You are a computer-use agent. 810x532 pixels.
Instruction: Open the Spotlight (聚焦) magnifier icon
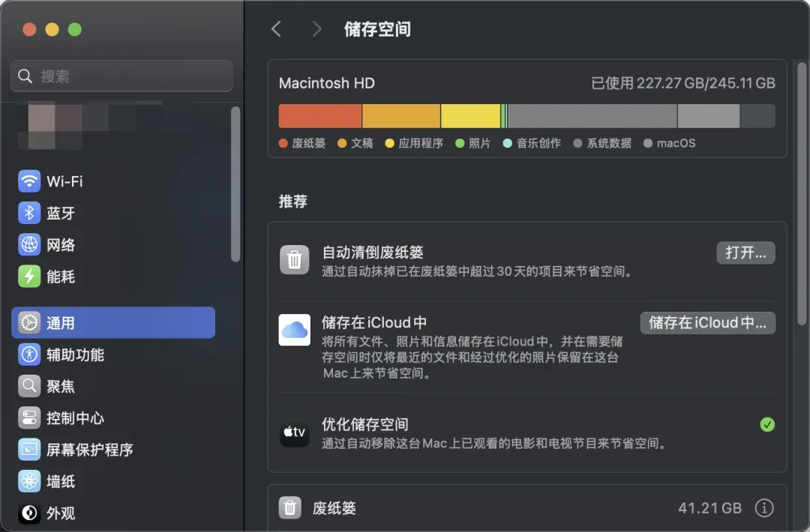pos(29,387)
